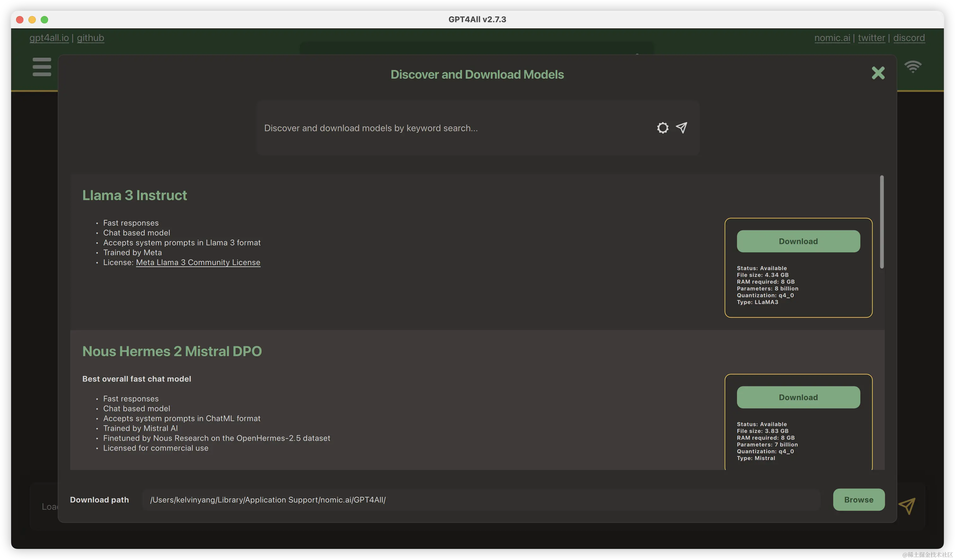The image size is (955, 560).
Task: Click the model list scrollbar
Action: 881,222
